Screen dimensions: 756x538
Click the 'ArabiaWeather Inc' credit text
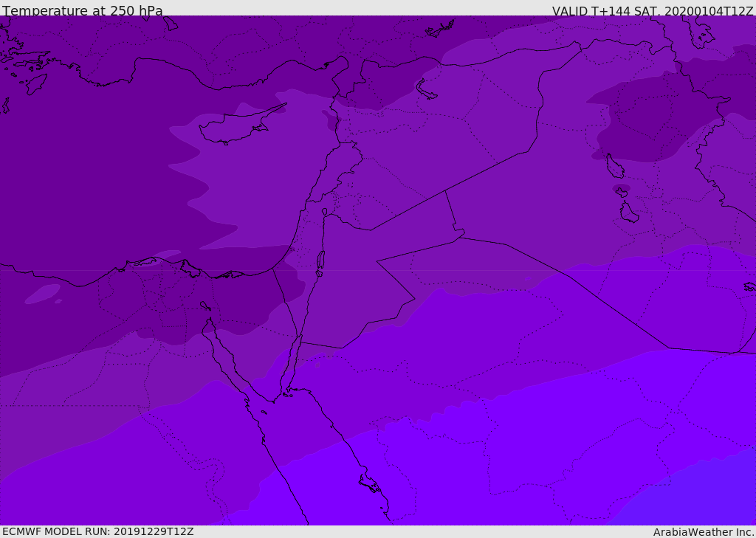tap(703, 532)
